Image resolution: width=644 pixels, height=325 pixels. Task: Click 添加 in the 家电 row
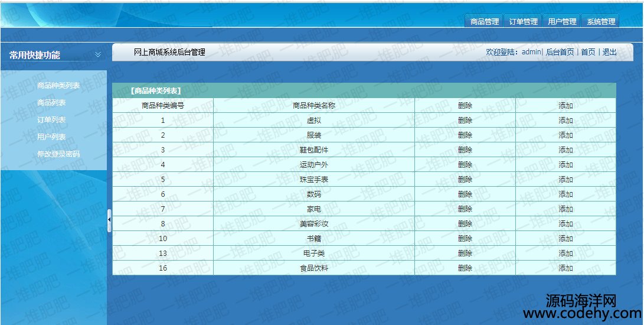[x=565, y=209]
